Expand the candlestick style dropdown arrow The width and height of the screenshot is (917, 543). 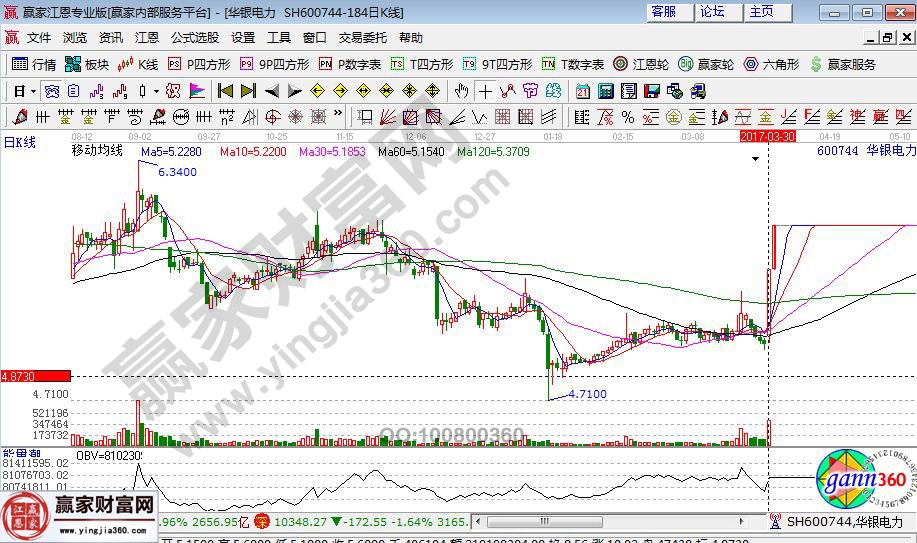coord(155,91)
